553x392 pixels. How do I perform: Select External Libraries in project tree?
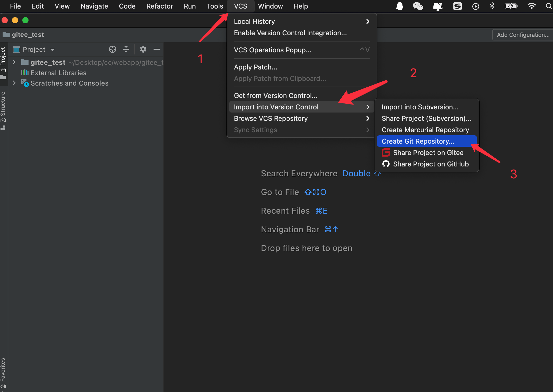click(58, 73)
